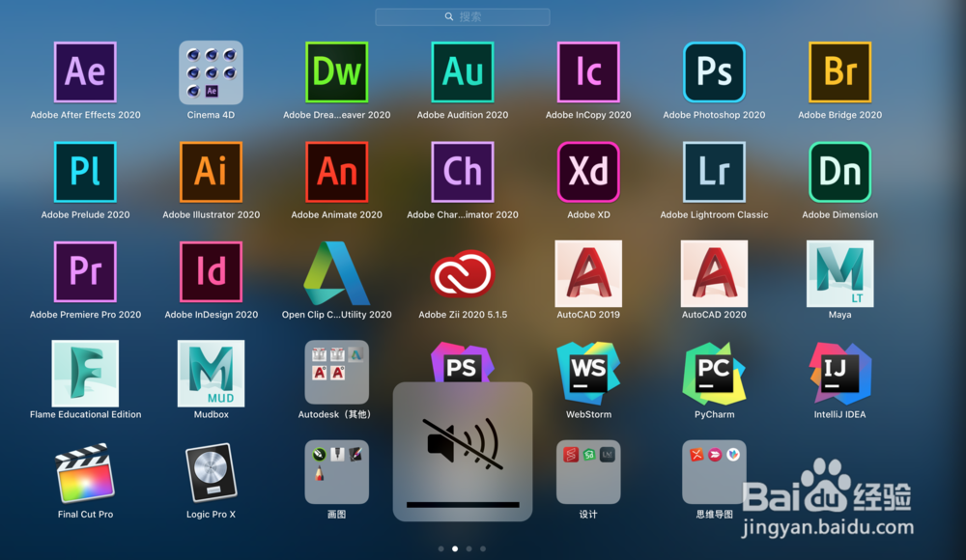The width and height of the screenshot is (966, 560).
Task: Open Mudbox
Action: coord(211,374)
